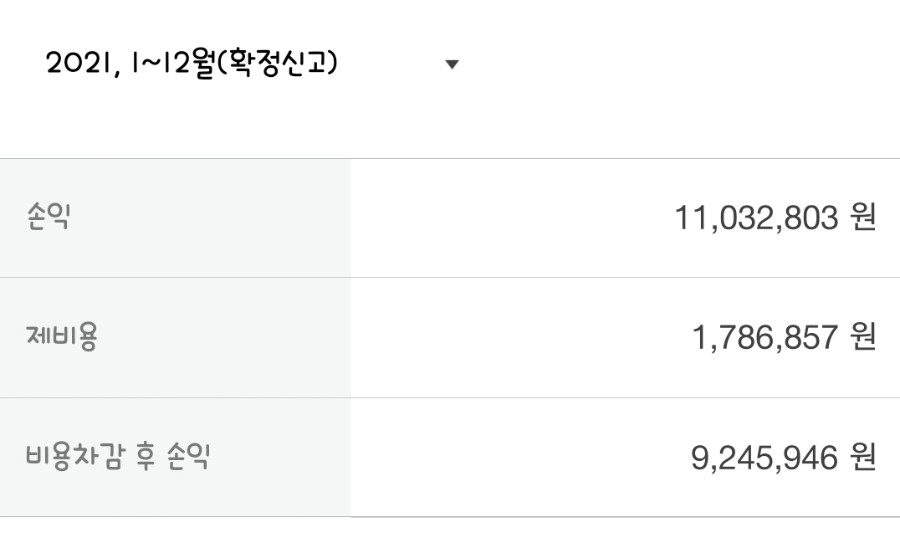900x553 pixels.
Task: Select the 9,245,946 net profit amount
Action: tap(764, 458)
